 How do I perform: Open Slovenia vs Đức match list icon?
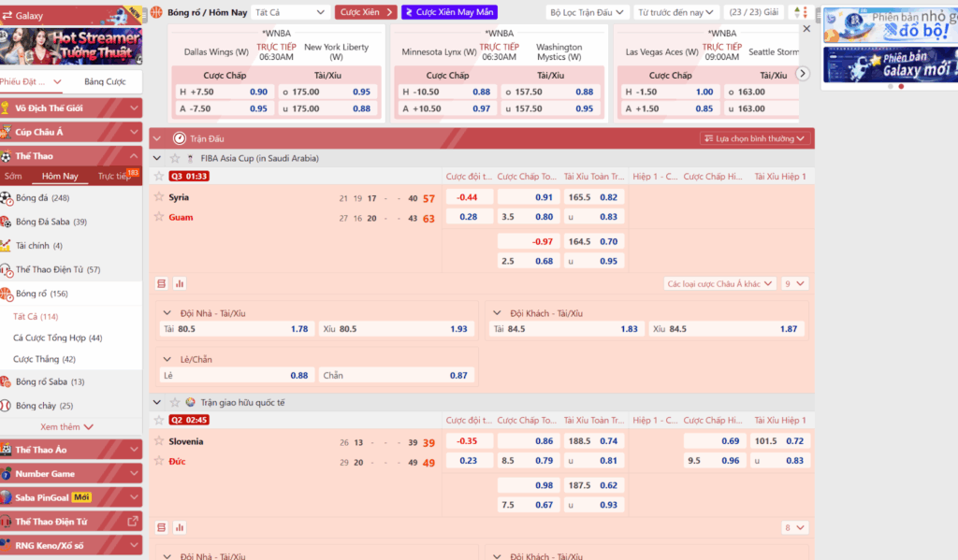pos(161,527)
